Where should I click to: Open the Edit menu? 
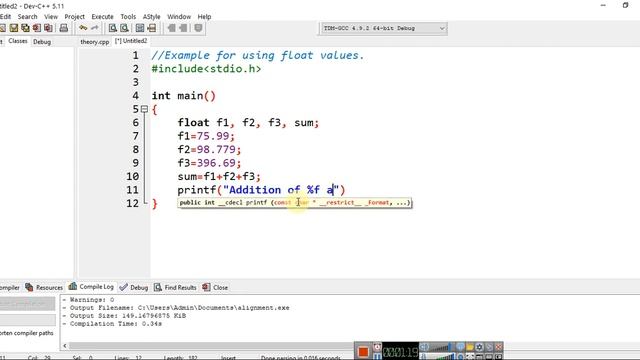5,17
